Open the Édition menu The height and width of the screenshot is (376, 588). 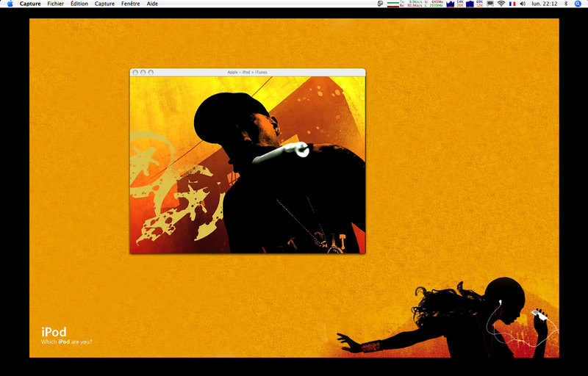click(x=79, y=4)
